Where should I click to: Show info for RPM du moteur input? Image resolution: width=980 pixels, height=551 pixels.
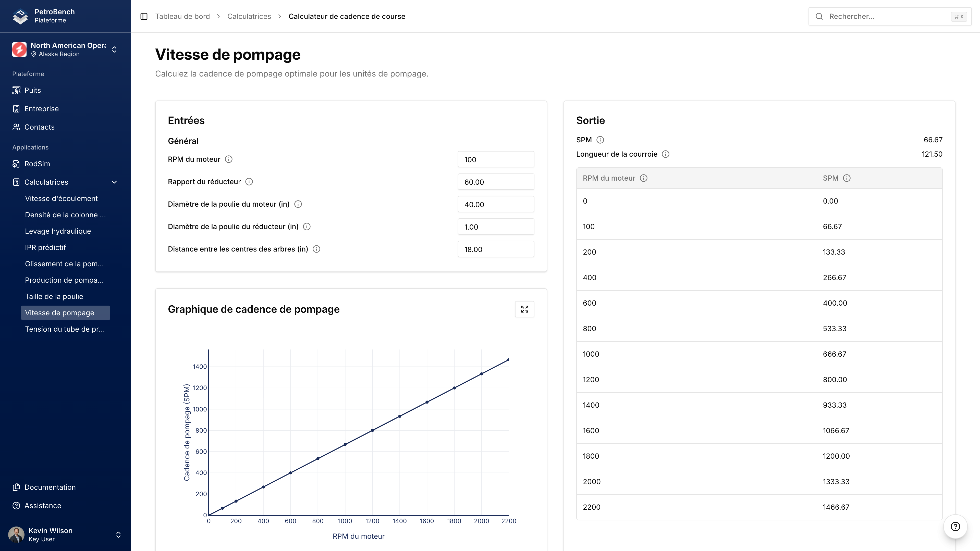tap(229, 159)
